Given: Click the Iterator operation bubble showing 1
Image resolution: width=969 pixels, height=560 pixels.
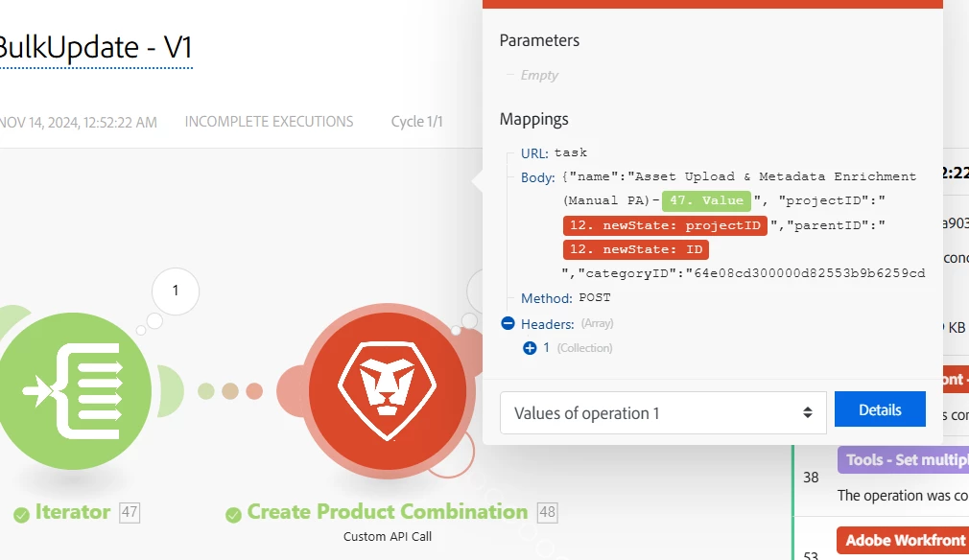Looking at the screenshot, I should click(176, 291).
